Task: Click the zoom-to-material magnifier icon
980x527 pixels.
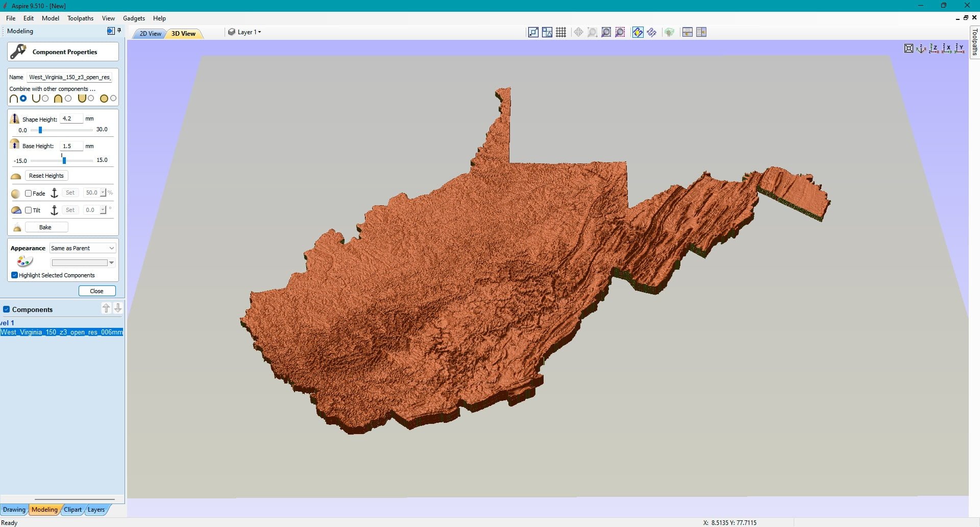Action: pyautogui.click(x=606, y=32)
